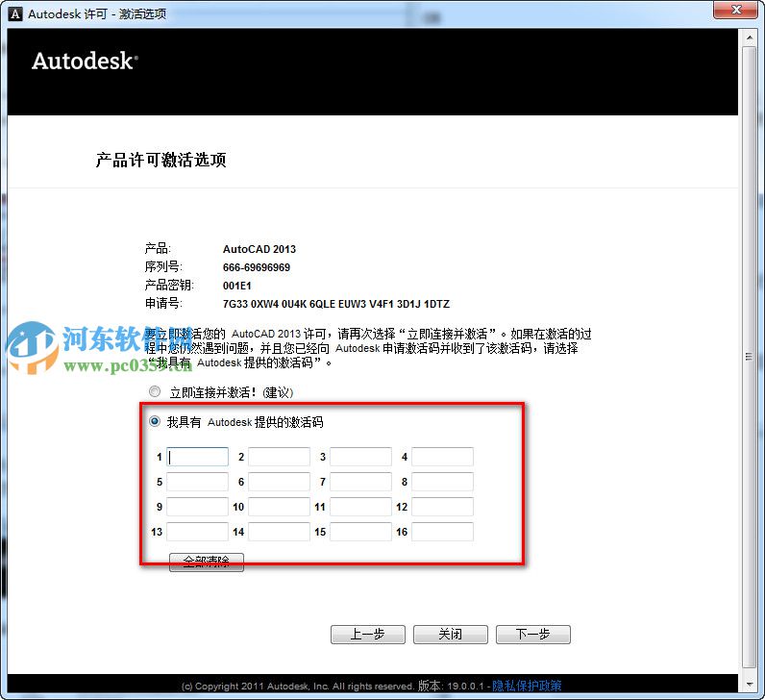This screenshot has height=700, width=765.
Task: Click activation code field 3
Action: pos(360,457)
